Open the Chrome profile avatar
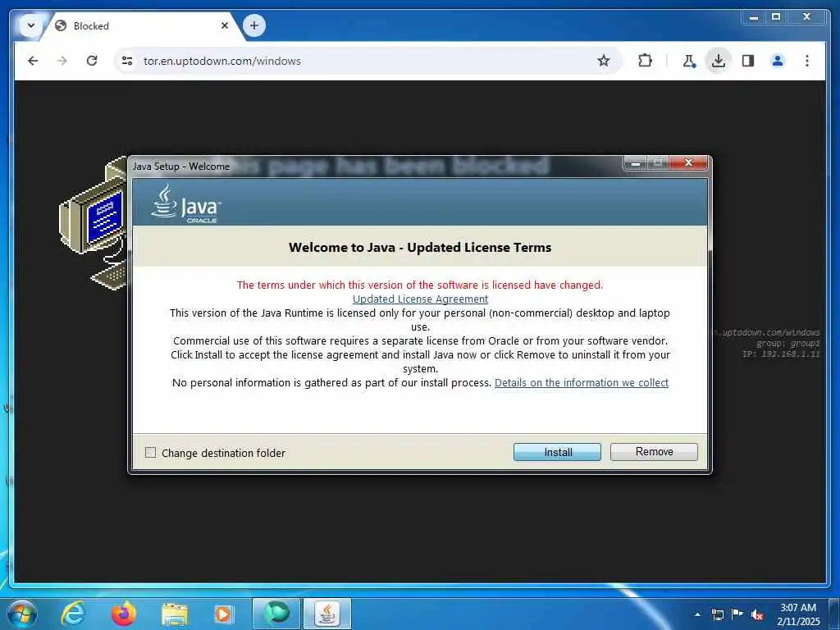The height and width of the screenshot is (630, 840). pyautogui.click(x=778, y=61)
